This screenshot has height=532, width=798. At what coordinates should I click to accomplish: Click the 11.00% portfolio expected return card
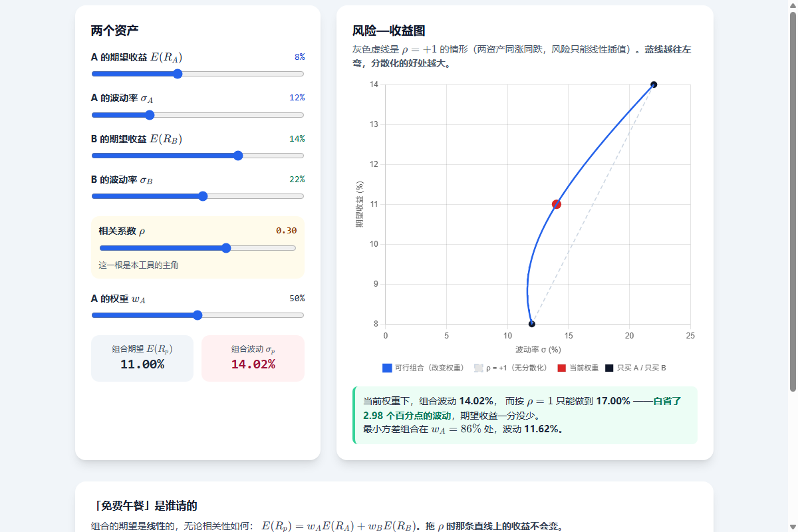click(x=142, y=358)
